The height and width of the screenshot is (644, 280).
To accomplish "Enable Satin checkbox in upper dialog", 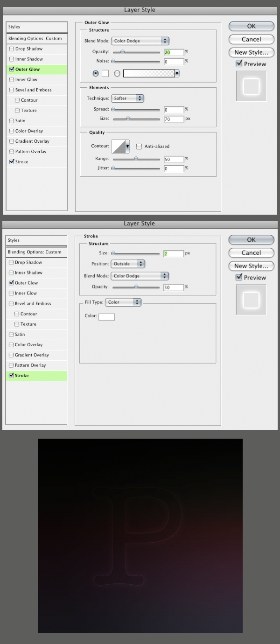I will 12,121.
